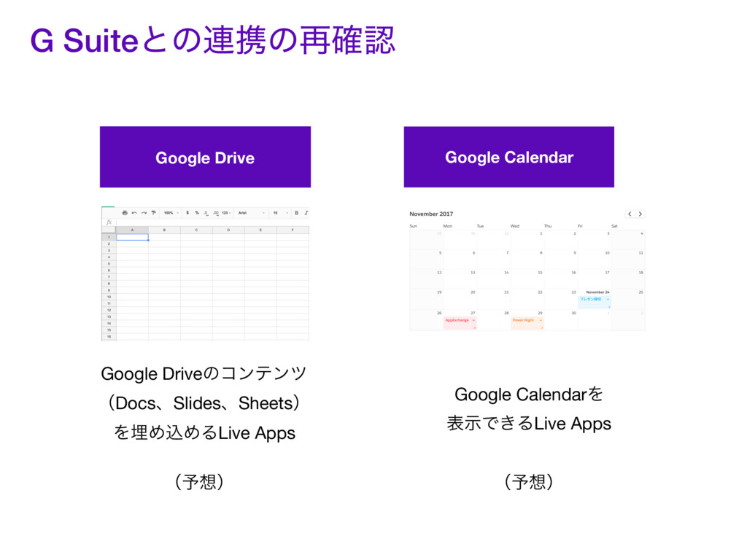Open the 123 number format dropdown
This screenshot has height=560, width=747.
pos(226,213)
